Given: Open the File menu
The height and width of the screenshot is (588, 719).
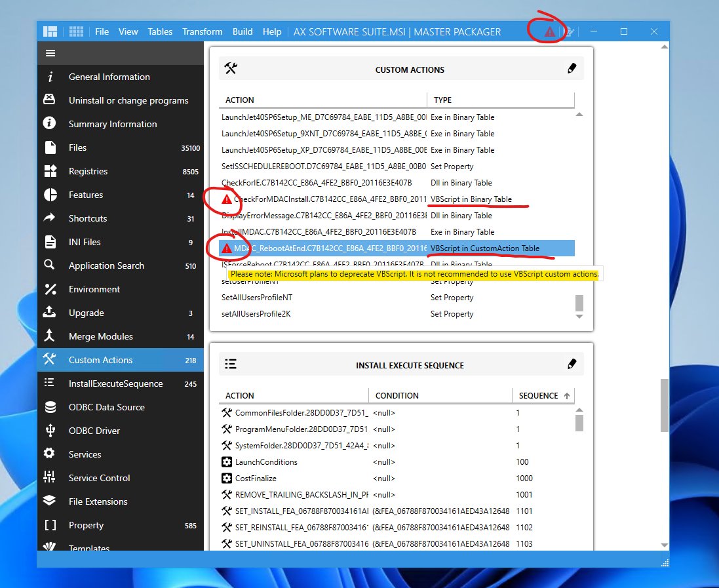Looking at the screenshot, I should [102, 31].
